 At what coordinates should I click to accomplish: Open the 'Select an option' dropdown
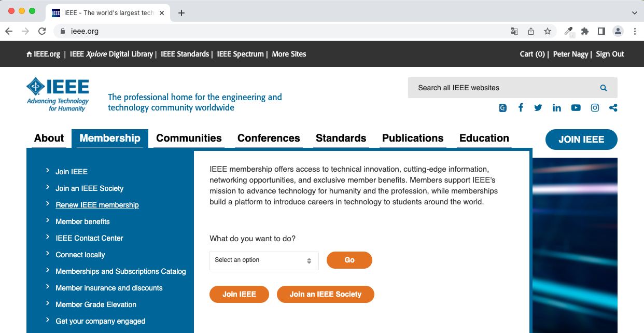coord(264,260)
